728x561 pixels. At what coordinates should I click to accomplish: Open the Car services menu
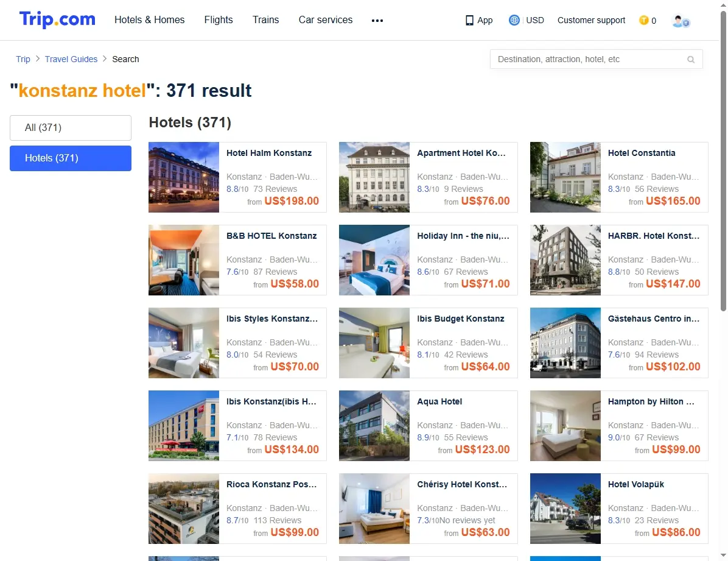326,20
